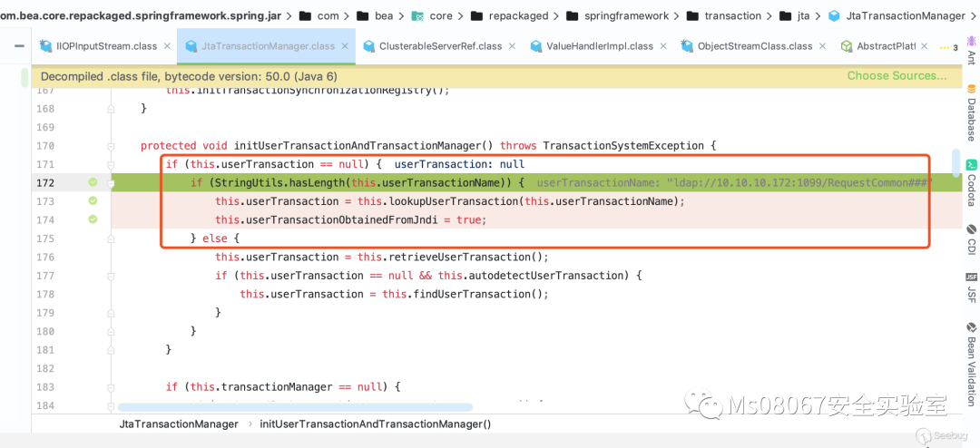Toggle the breakpoint on line 173
The width and height of the screenshot is (980, 448).
[93, 201]
